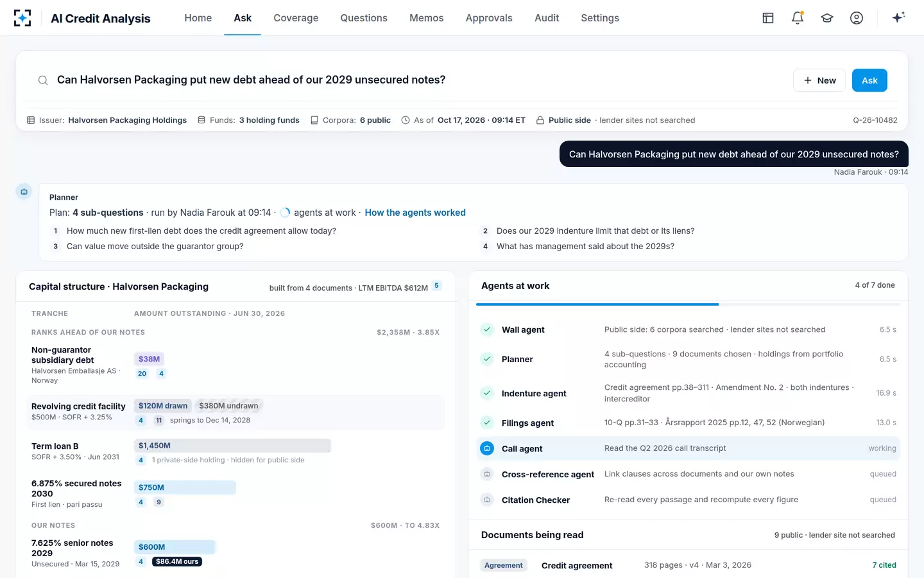The image size is (924, 578).
Task: Click the Planner bot avatar icon
Action: (24, 191)
